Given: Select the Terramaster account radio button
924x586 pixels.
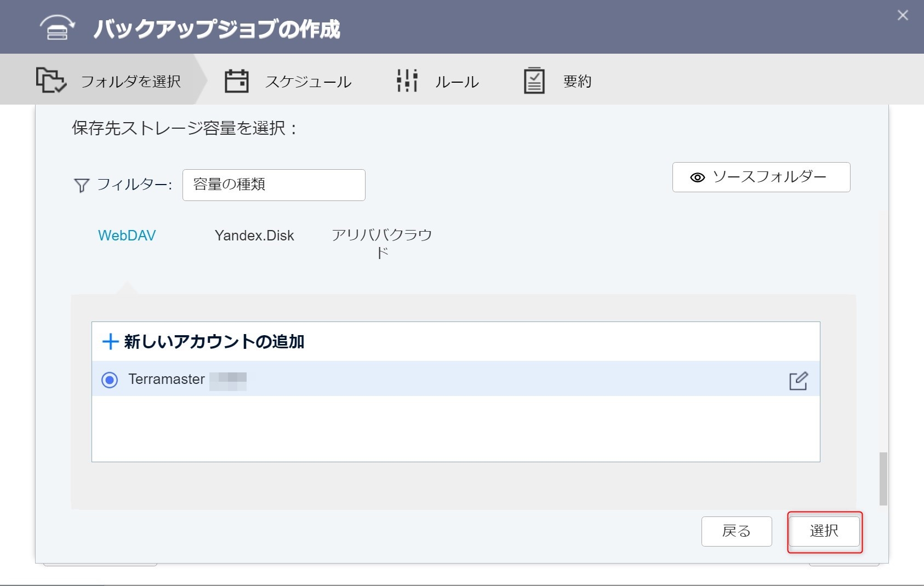Looking at the screenshot, I should click(110, 380).
